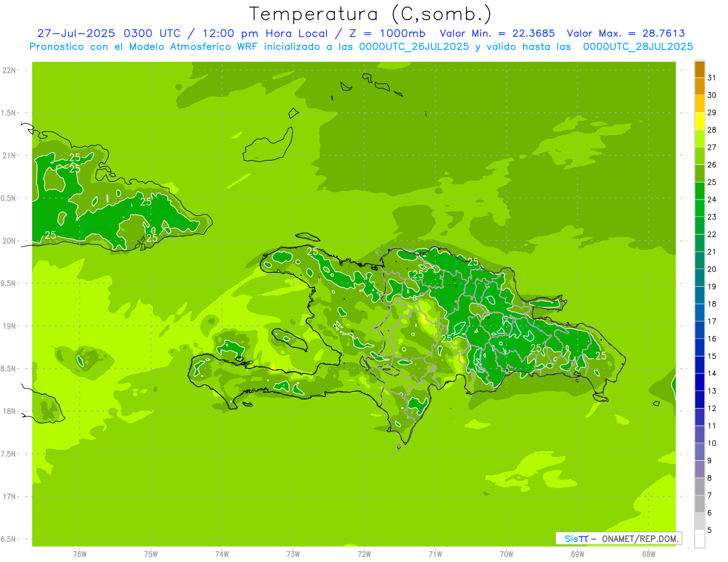Viewport: 728px width, 562px height.
Task: Click the '68W' longitude axis label
Action: 649,554
